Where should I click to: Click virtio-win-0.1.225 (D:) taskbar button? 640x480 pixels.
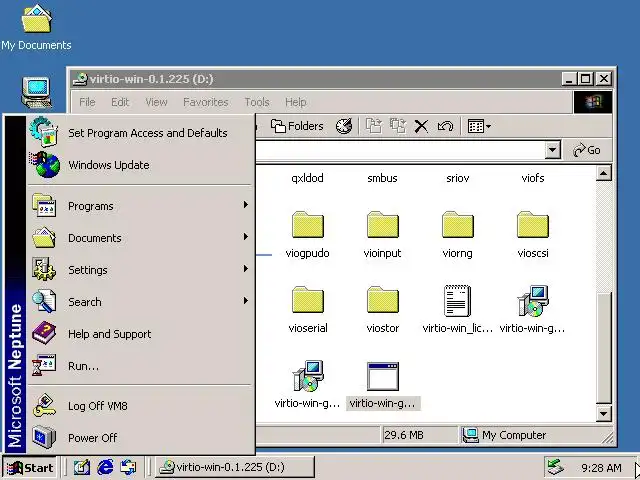pos(235,467)
